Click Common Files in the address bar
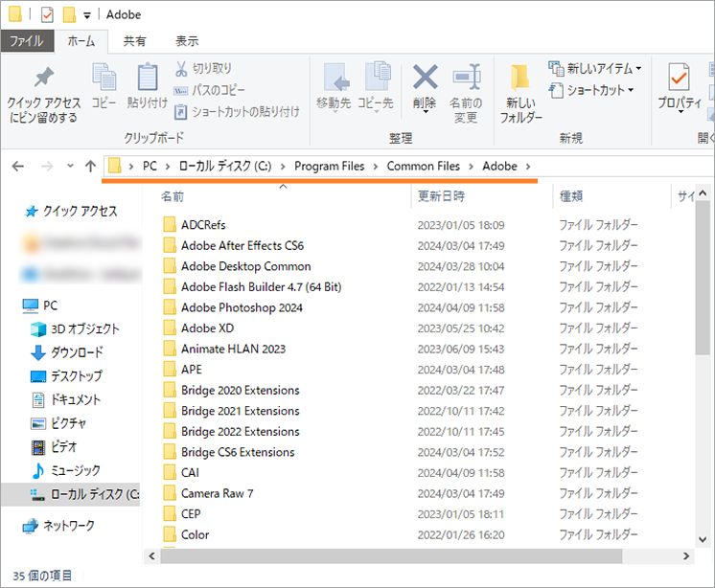The image size is (715, 588). click(424, 167)
